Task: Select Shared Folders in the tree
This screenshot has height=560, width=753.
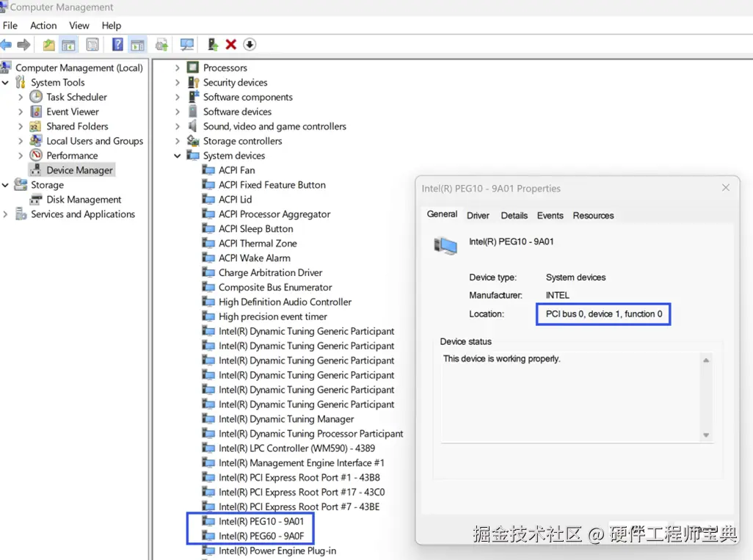Action: 77,126
